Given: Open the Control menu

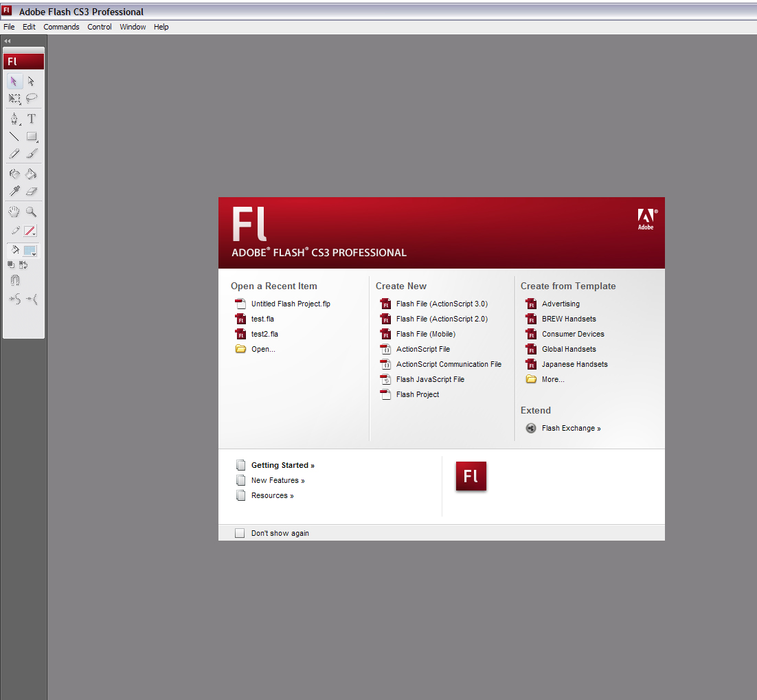Looking at the screenshot, I should click(x=100, y=27).
